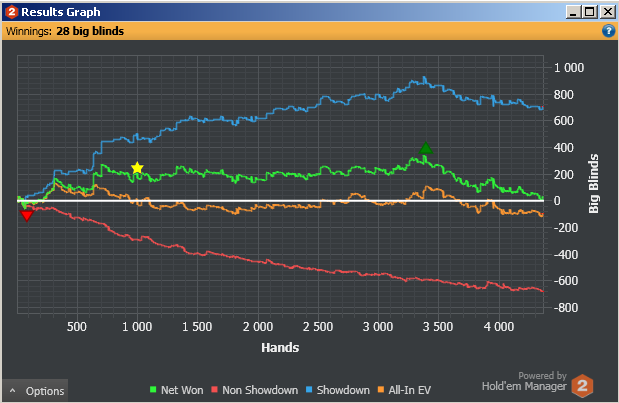Click the '1 000' x-axis tick label below the chart
The height and width of the screenshot is (403, 619).
[x=137, y=327]
